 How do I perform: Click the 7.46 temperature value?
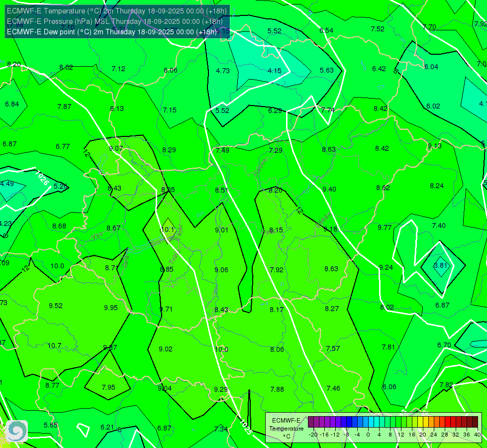333,388
